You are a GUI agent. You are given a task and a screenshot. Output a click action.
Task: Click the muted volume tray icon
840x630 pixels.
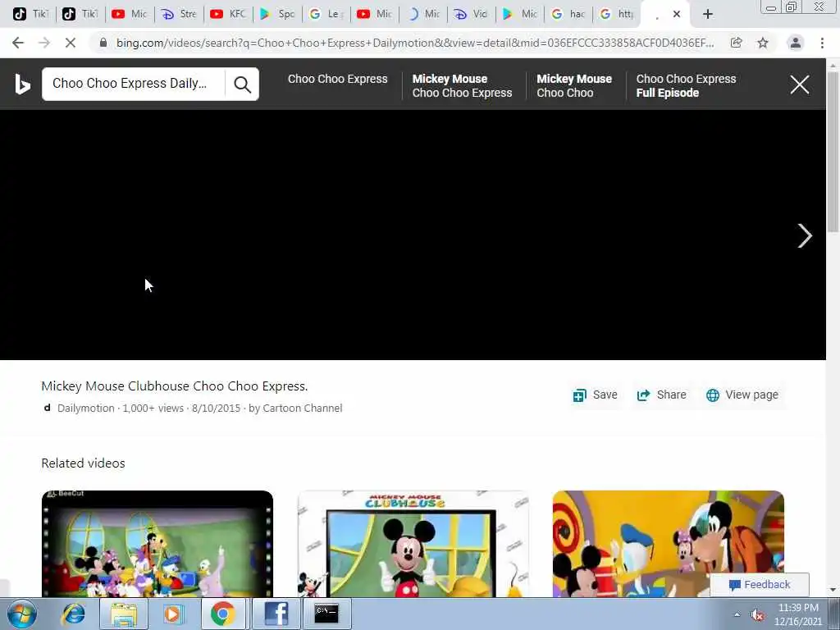tap(757, 615)
